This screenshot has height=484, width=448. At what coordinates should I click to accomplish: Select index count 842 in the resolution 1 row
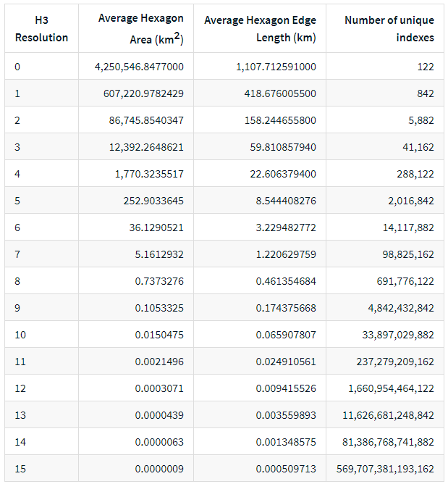coord(426,93)
